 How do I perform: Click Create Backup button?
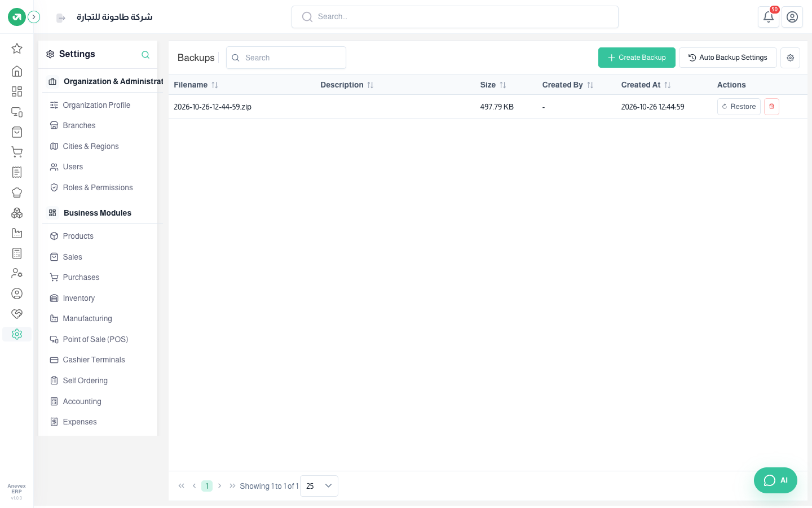[637, 58]
